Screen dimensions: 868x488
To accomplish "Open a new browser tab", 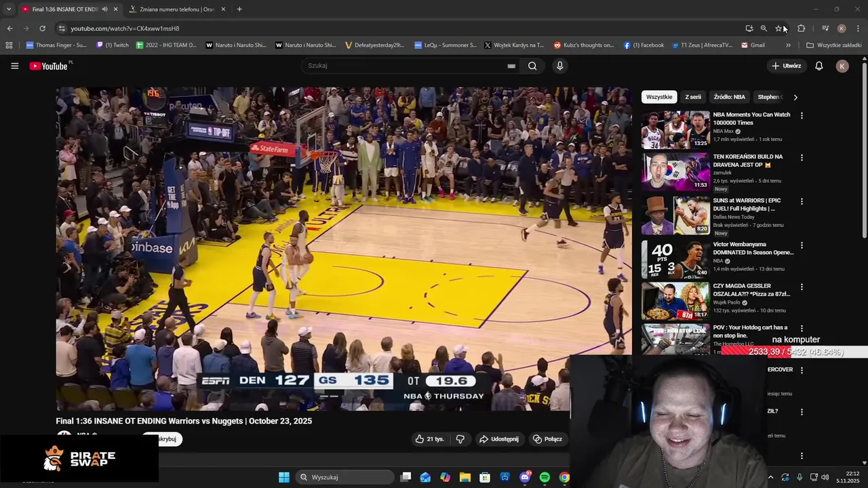I will pyautogui.click(x=239, y=9).
